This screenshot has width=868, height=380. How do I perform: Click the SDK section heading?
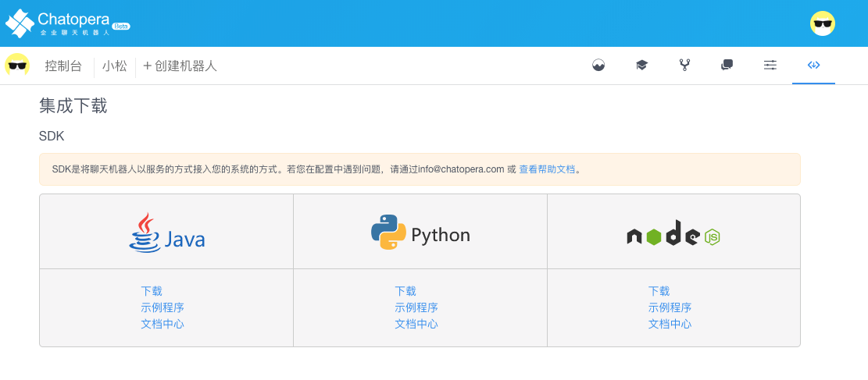(52, 136)
